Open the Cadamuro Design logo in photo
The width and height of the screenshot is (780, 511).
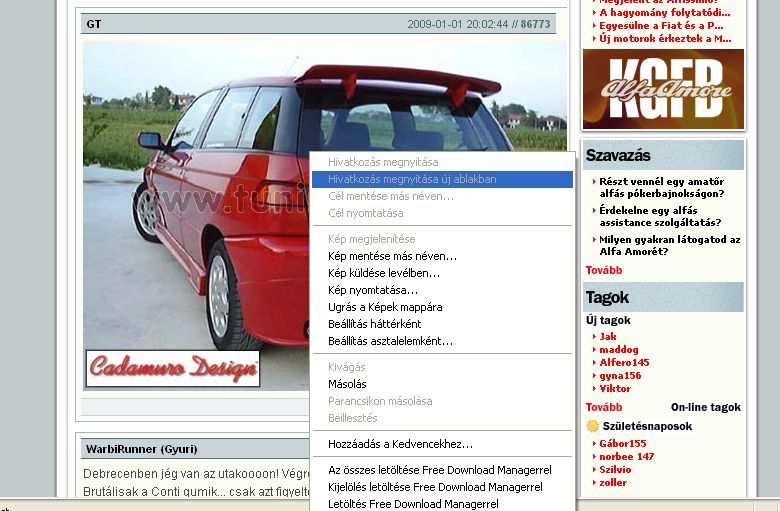(x=173, y=369)
